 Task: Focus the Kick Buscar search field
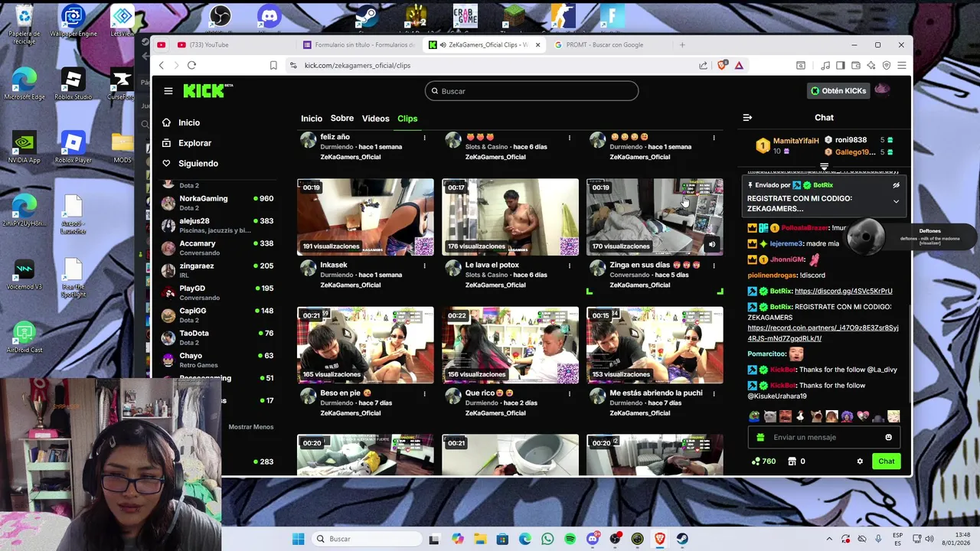(x=531, y=91)
